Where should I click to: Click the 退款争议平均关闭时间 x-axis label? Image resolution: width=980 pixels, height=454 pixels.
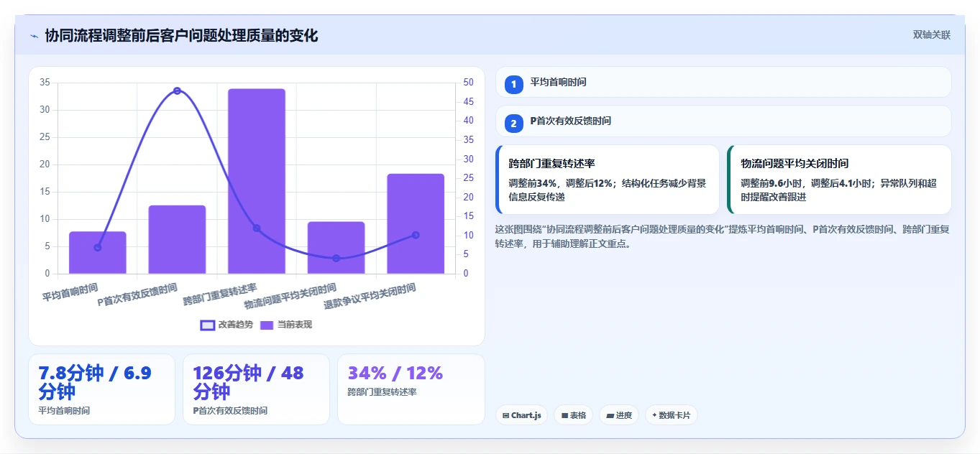(x=370, y=297)
